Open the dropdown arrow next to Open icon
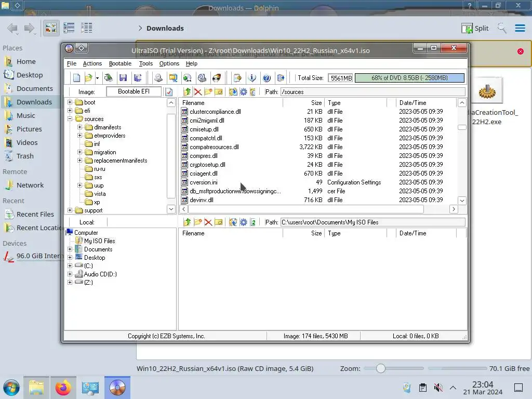The width and height of the screenshot is (532, 399). [x=97, y=78]
